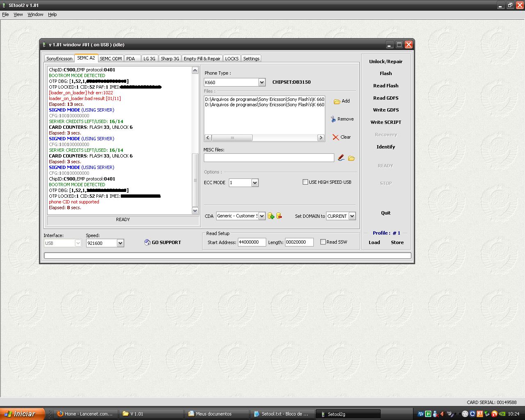525x420 pixels.
Task: Open the MISC files browse folder icon
Action: tap(352, 158)
